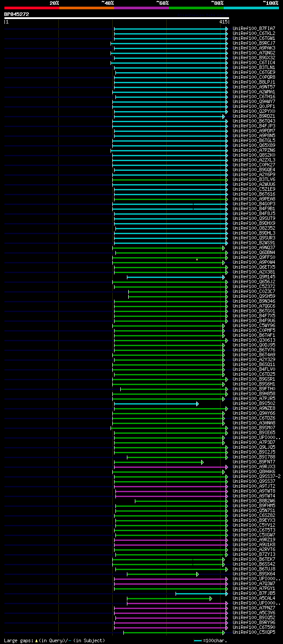Select hit label UniRef100_A3ANA8

(x=253, y=423)
